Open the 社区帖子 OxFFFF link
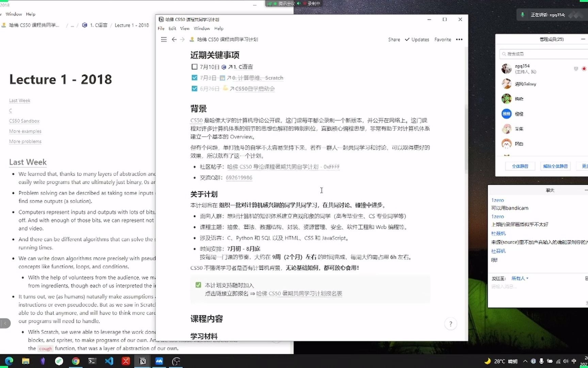588x368 pixels. pos(283,167)
